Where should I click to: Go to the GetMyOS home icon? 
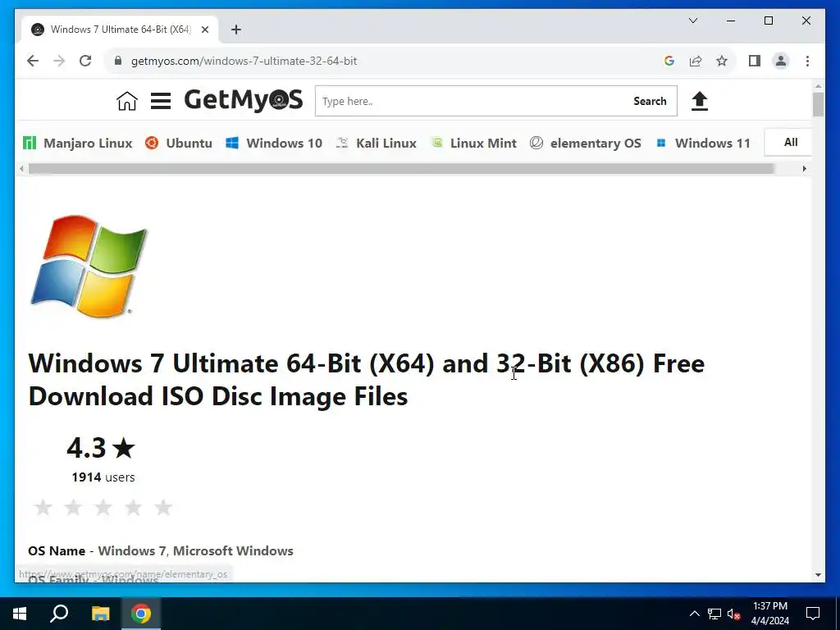pos(127,101)
